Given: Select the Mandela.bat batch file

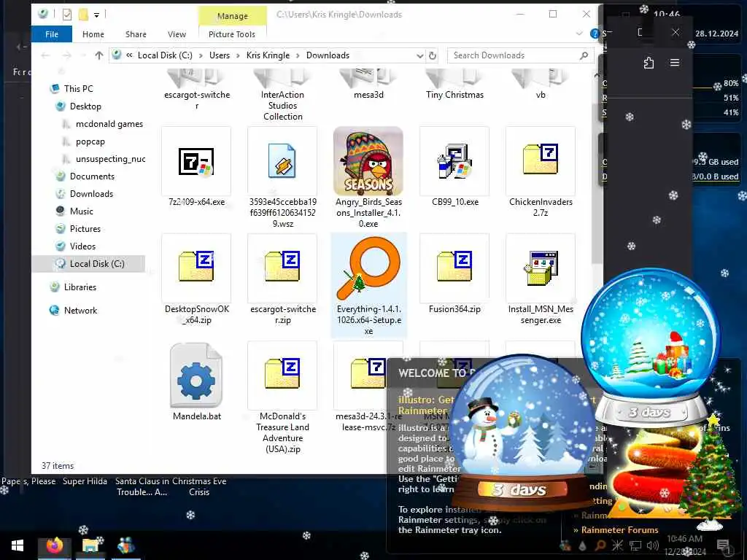Looking at the screenshot, I should (196, 381).
